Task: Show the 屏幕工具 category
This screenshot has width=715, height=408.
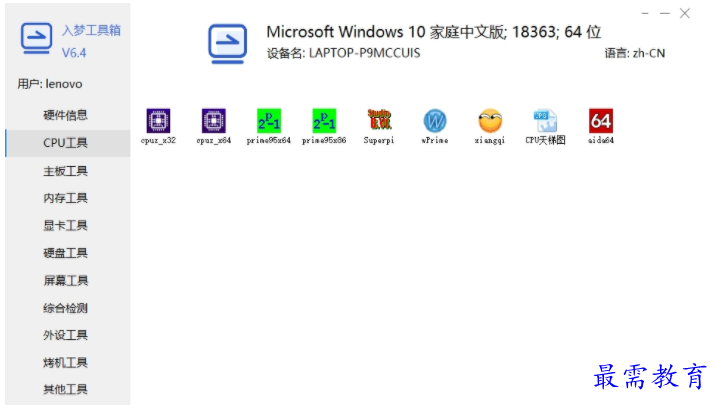Action: tap(65, 280)
